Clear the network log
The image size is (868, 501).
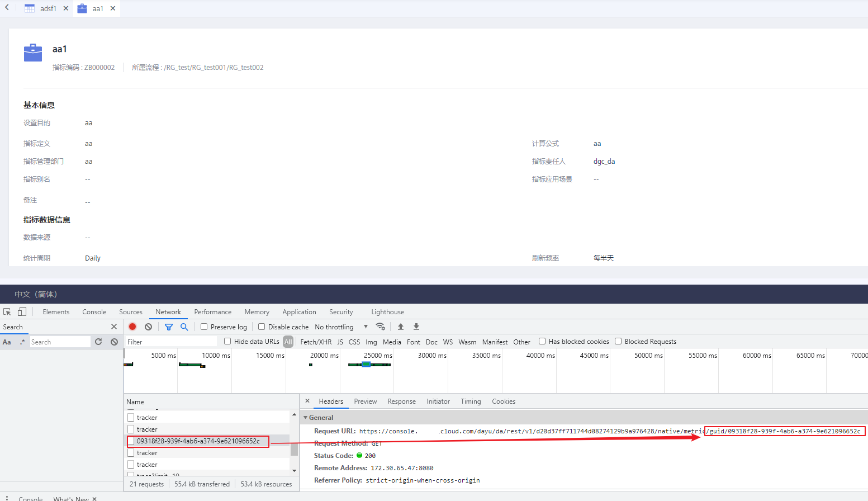[148, 327]
